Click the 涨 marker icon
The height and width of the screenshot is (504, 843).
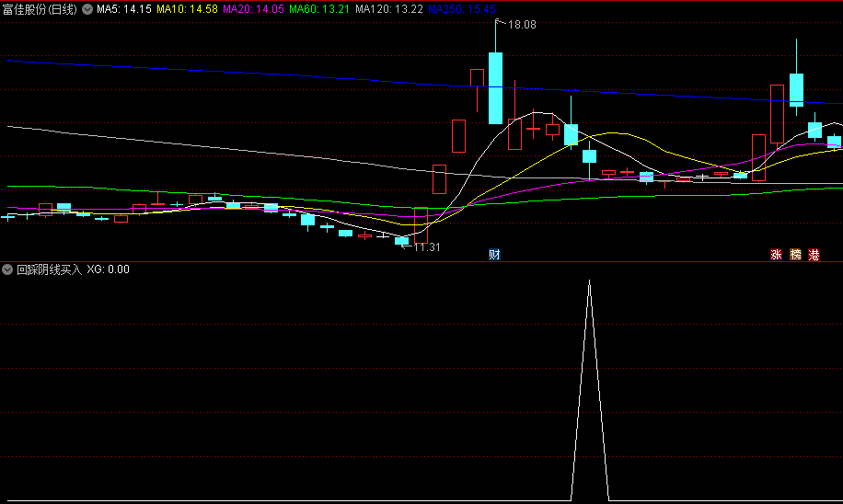(x=776, y=254)
